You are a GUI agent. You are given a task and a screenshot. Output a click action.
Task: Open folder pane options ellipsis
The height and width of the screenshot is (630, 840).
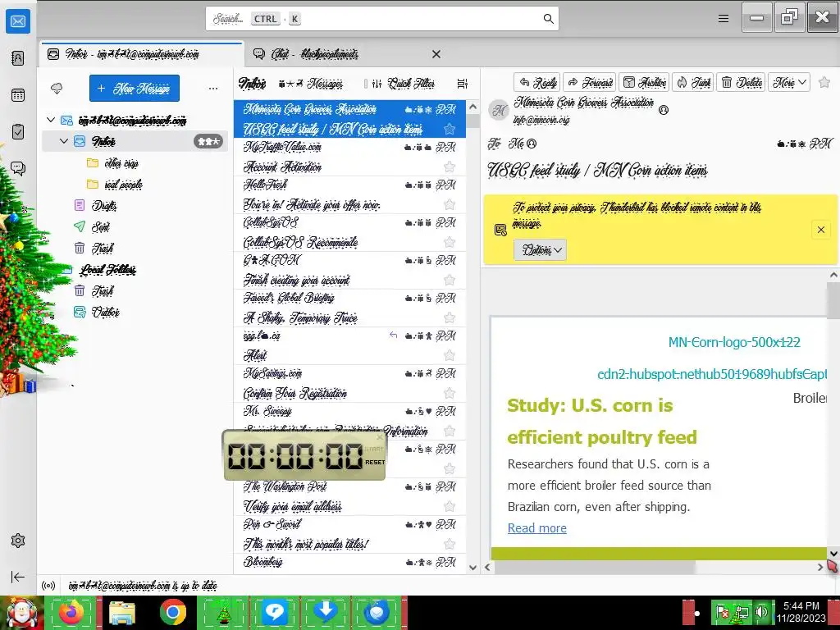pyautogui.click(x=213, y=89)
